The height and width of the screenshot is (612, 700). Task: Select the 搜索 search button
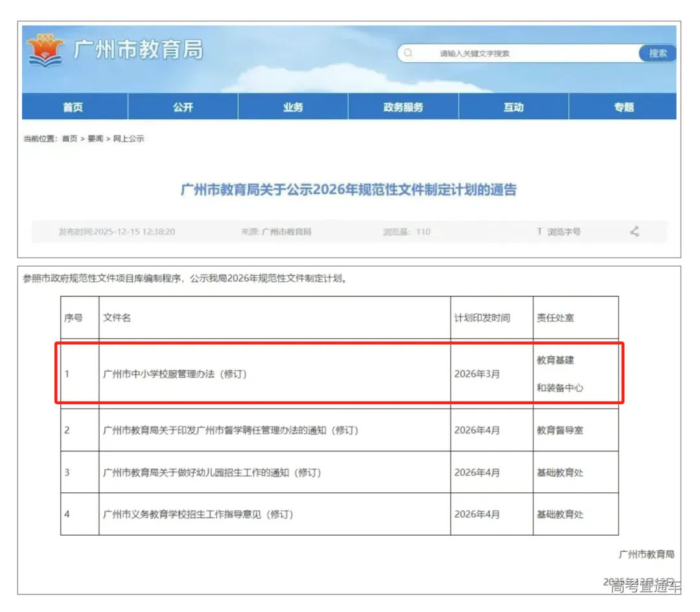point(657,53)
